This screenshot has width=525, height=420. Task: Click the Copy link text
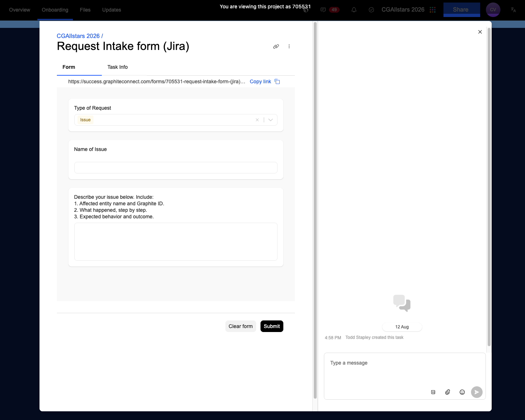click(x=261, y=81)
